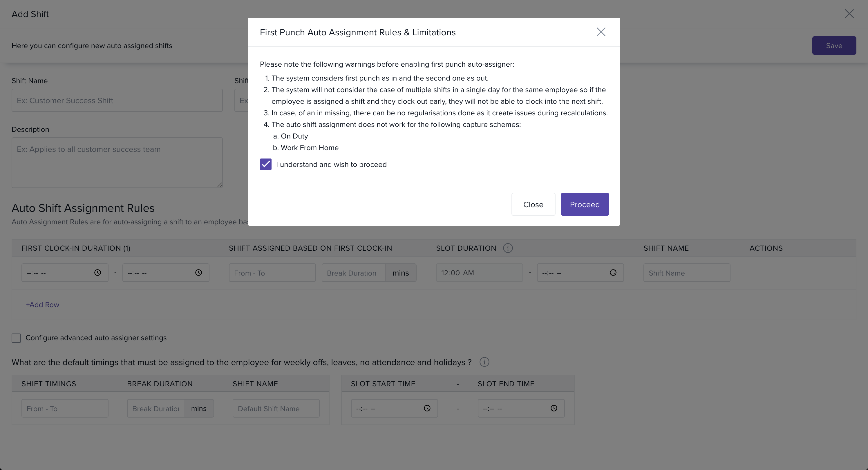
Task: Click info icon beside default timings question
Action: (x=484, y=362)
